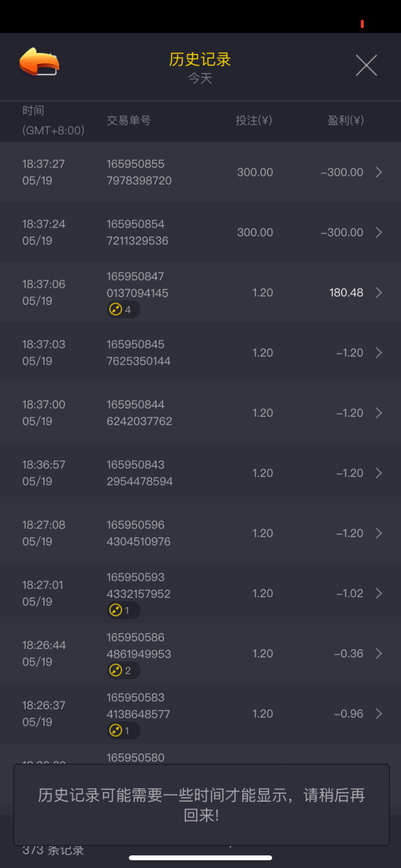401x868 pixels.
Task: Expand the 18:27:08 bet record
Action: [379, 533]
